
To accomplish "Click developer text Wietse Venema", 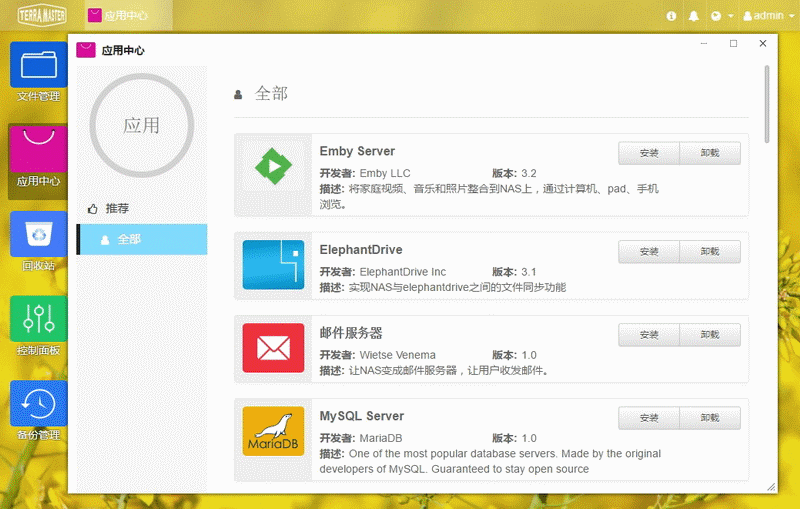I will coord(397,355).
